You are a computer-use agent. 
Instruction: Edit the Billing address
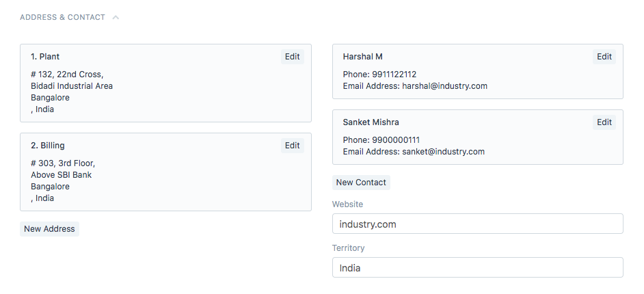pyautogui.click(x=293, y=146)
